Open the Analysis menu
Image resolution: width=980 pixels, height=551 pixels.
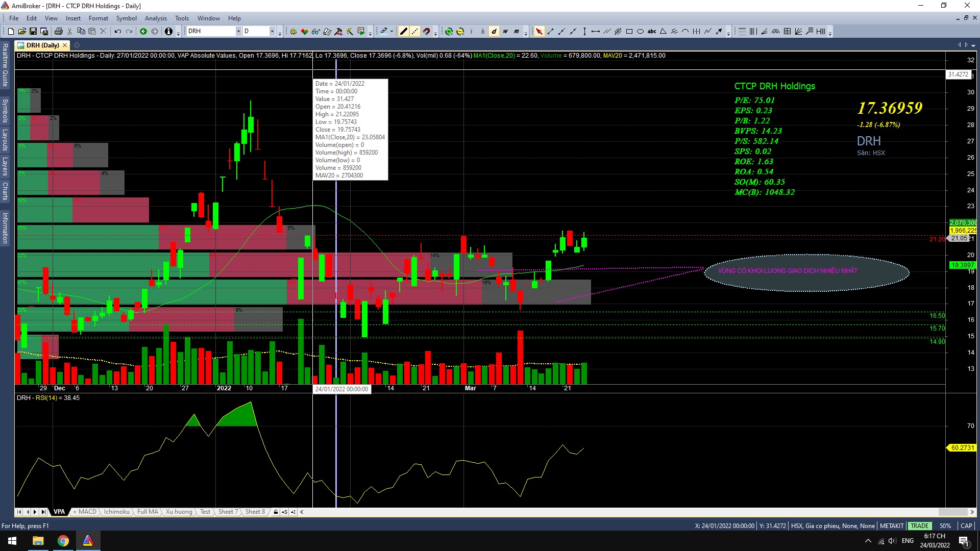click(x=156, y=18)
